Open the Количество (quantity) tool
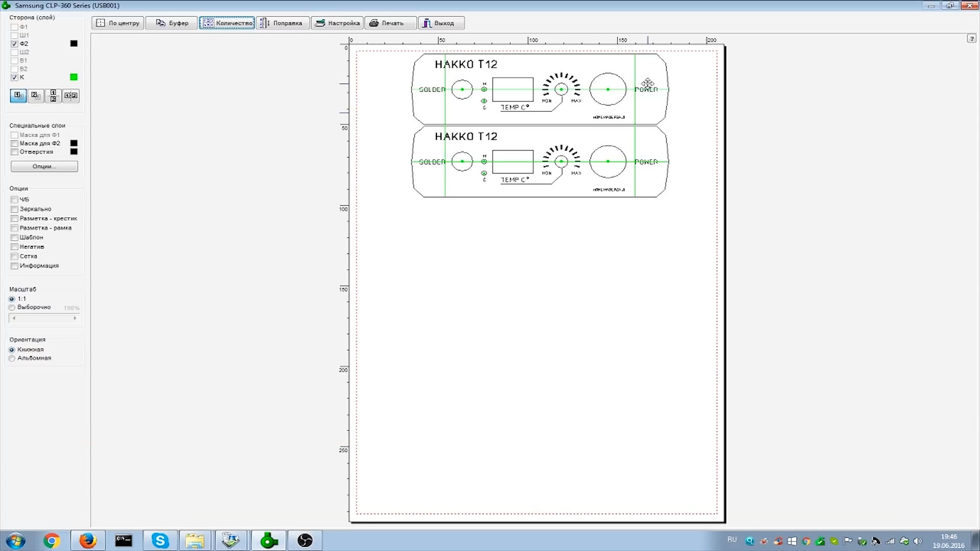Screen dimensions: 980x551 click(x=227, y=23)
